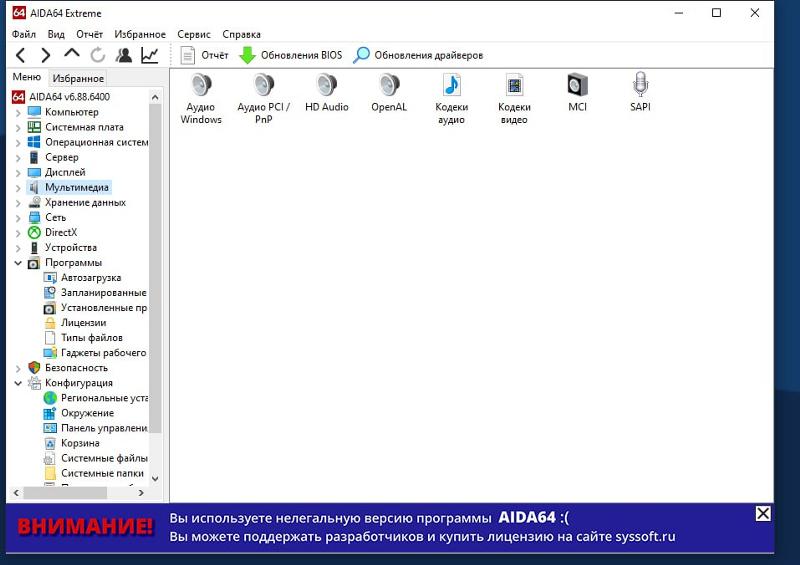Screen dimensions: 800x565
Task: Select Системные папки tree item
Action: click(x=94, y=473)
